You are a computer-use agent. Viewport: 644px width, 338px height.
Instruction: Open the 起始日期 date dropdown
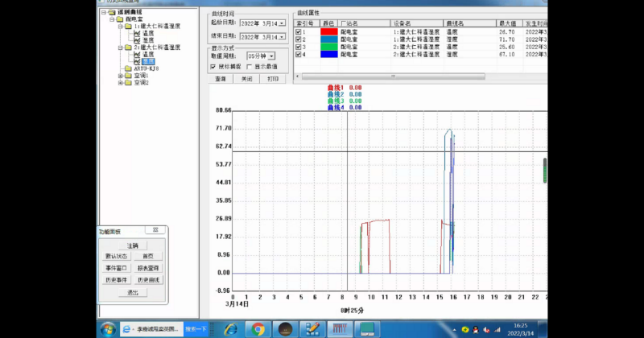point(282,24)
